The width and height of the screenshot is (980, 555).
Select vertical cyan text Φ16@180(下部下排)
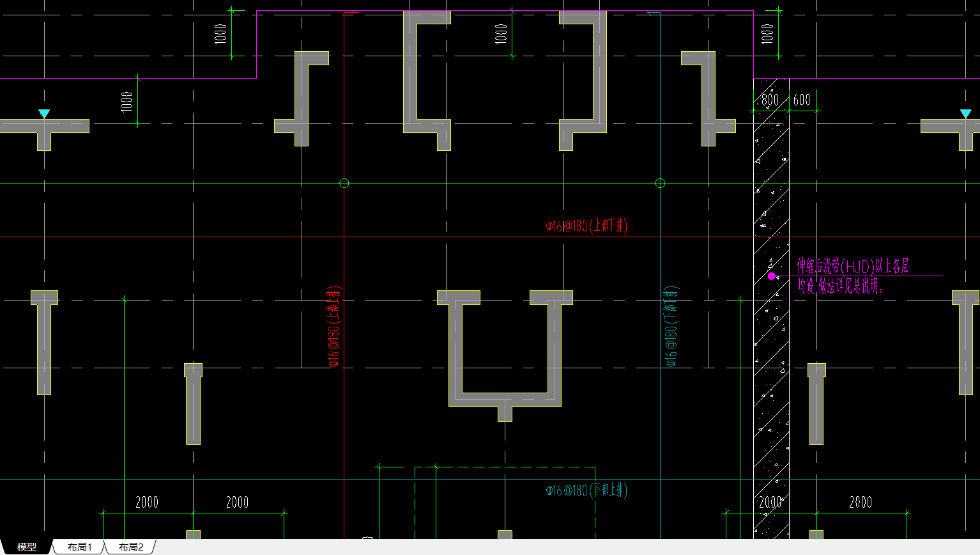point(671,327)
